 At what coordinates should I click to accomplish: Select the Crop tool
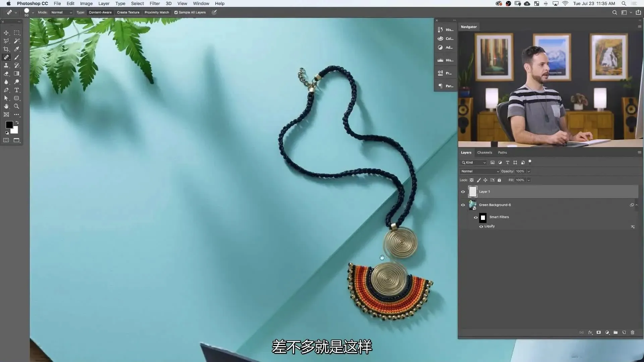[x=6, y=49]
